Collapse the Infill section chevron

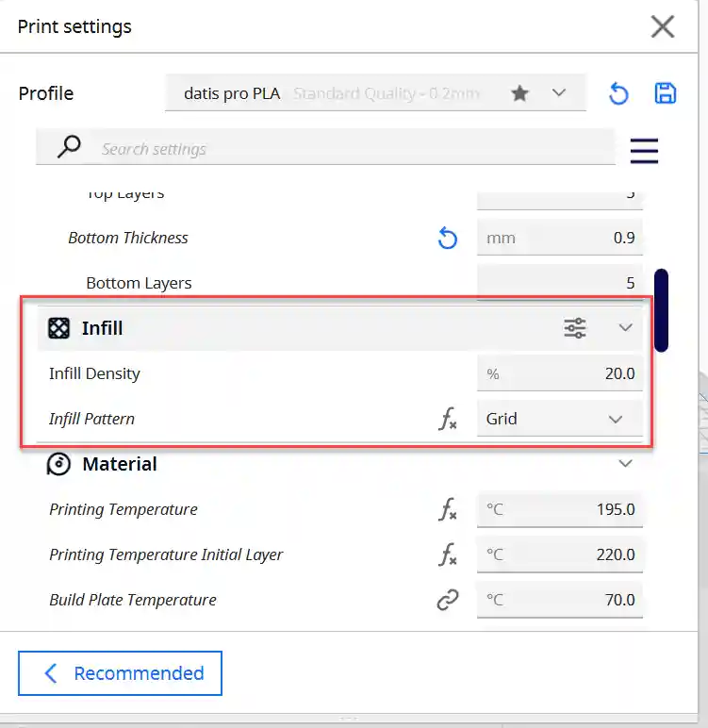(625, 328)
